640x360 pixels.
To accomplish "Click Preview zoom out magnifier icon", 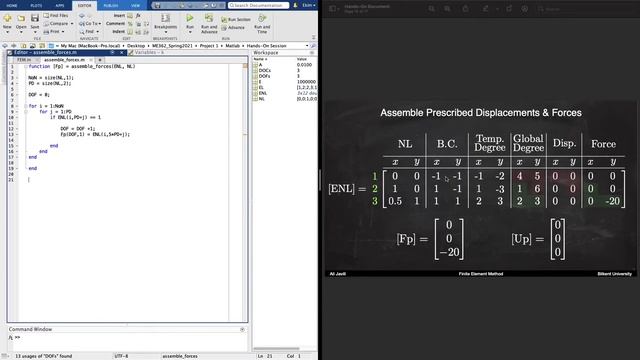I will pos(431,9).
